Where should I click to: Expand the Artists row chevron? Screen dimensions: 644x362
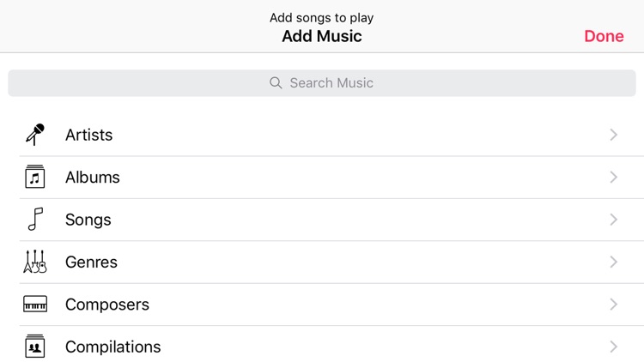[613, 135]
